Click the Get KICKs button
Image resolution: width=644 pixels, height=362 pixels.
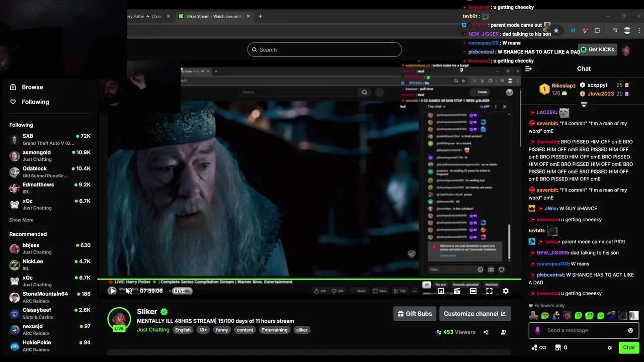pyautogui.click(x=597, y=50)
